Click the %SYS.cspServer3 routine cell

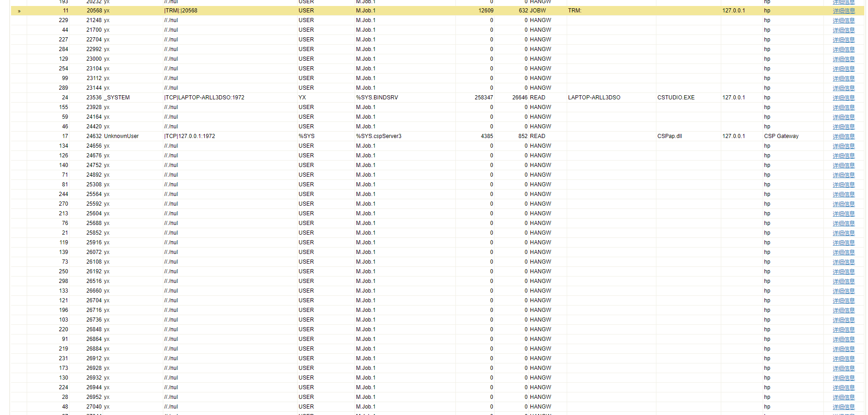coord(379,136)
